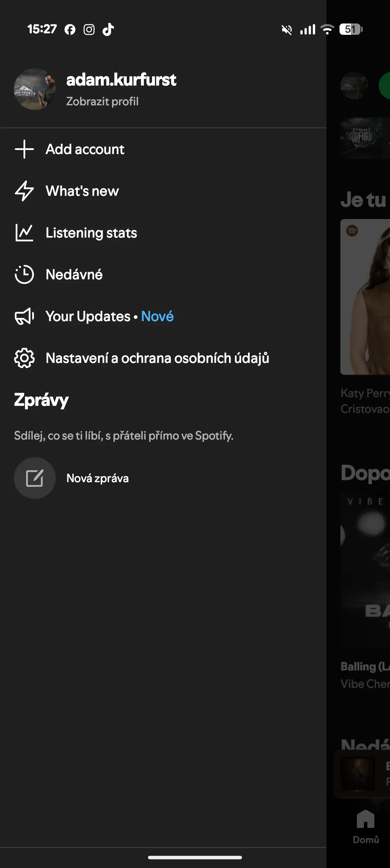Open What's new menu entry

(82, 191)
